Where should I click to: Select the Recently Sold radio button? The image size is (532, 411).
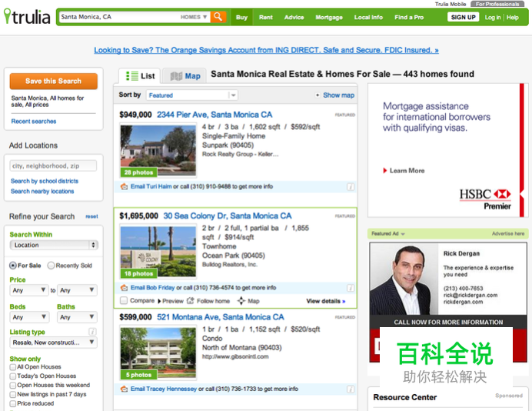click(51, 266)
